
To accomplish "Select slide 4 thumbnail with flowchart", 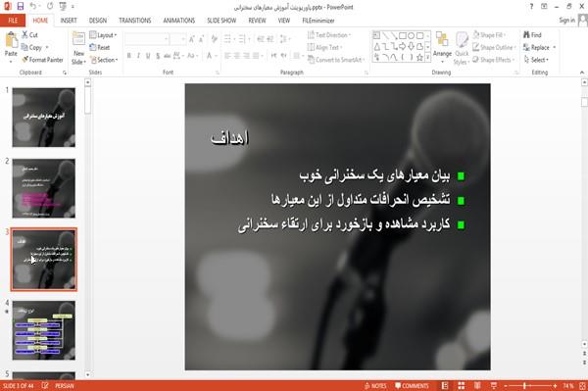I will point(44,330).
